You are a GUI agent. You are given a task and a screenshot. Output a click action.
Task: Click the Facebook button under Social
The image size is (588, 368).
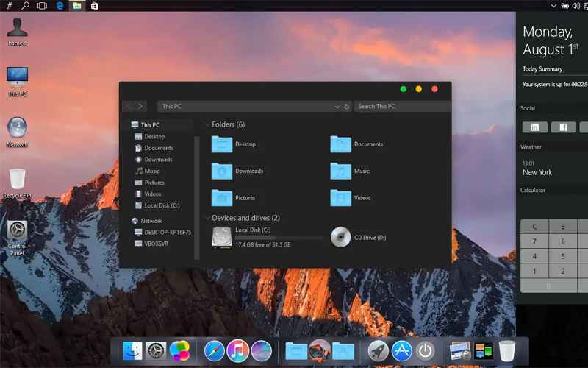pos(563,127)
